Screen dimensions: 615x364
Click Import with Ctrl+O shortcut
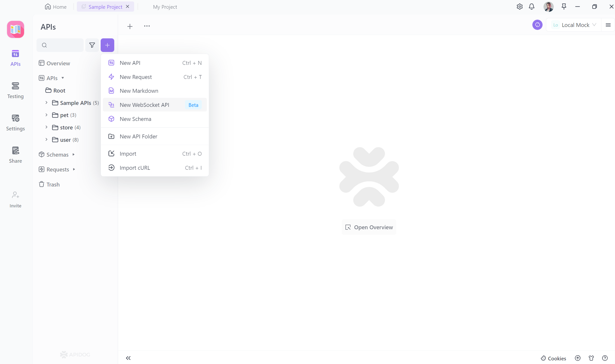(154, 153)
